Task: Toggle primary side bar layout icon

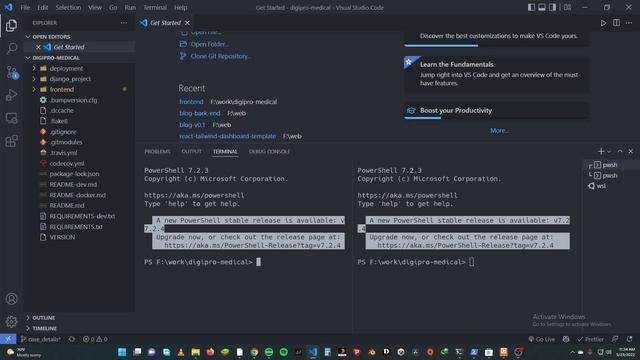Action: (531, 7)
